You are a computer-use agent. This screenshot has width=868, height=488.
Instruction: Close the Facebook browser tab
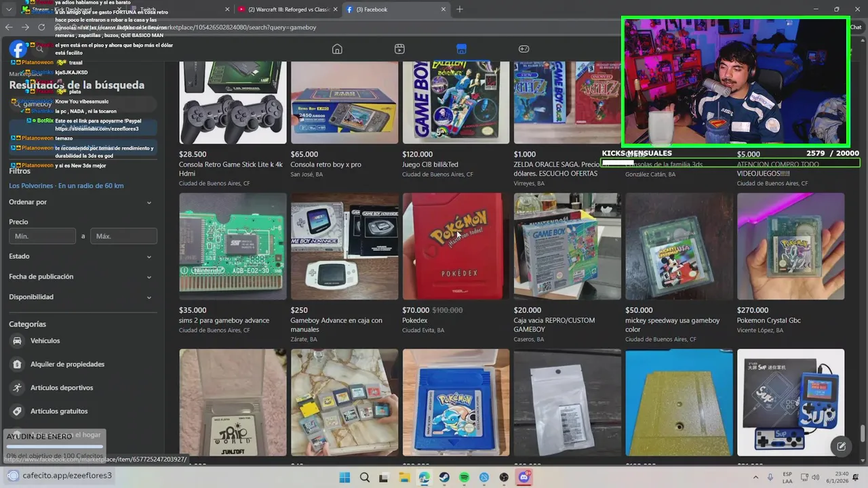click(x=443, y=9)
